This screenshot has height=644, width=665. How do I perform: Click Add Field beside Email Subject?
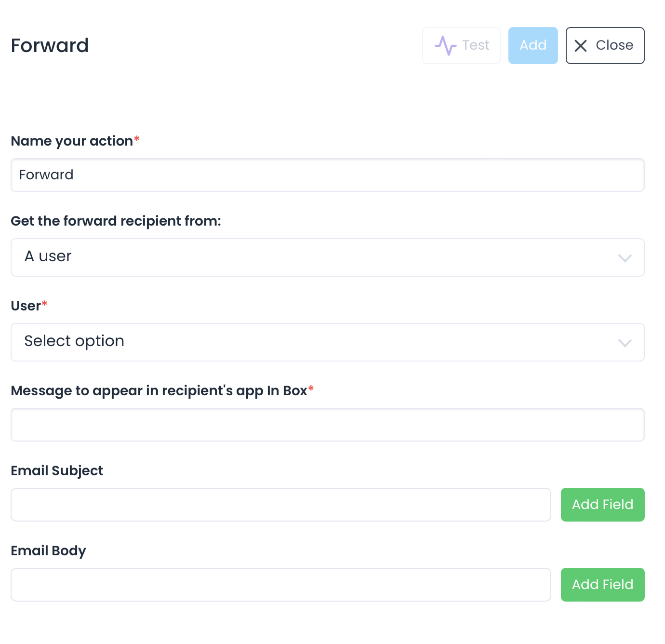click(602, 505)
